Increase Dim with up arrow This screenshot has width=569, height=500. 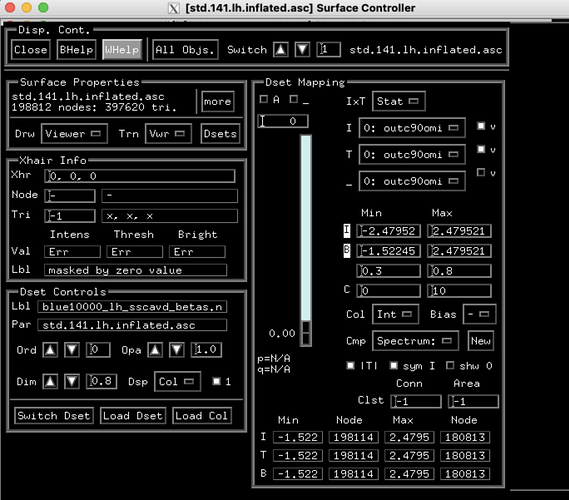coord(50,381)
